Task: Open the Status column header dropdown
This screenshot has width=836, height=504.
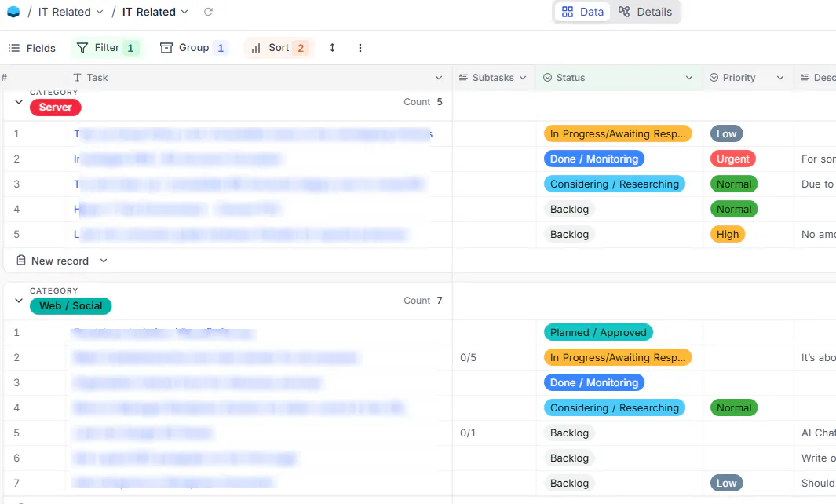Action: point(689,78)
